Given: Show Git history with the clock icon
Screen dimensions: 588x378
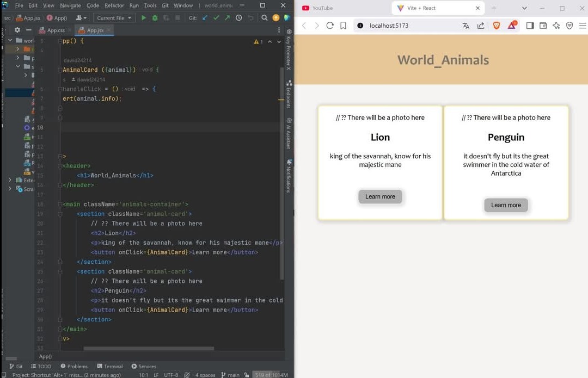Looking at the screenshot, I should (x=238, y=18).
